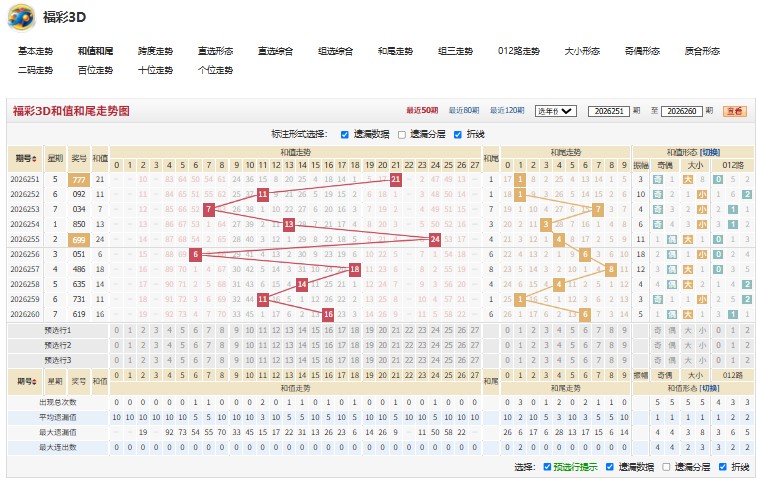Click red sum ball 24 in row 2026255

coord(435,239)
